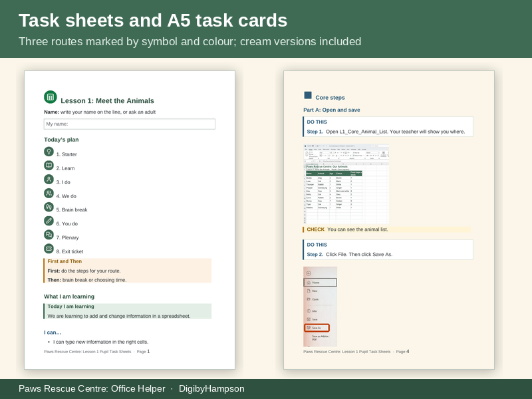Click the two-people icon for We do
Image resolution: width=532 pixels, height=399 pixels.
[x=49, y=193]
